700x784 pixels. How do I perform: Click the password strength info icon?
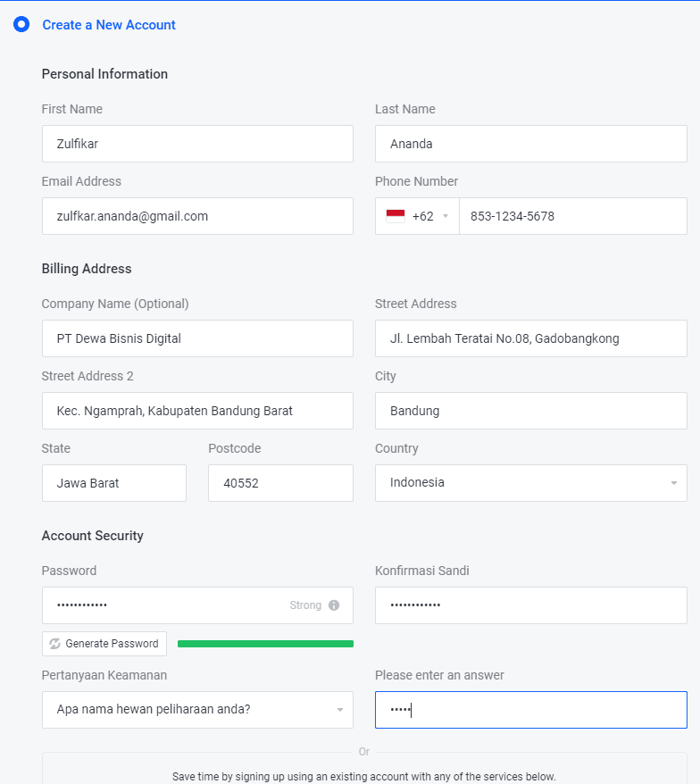[334, 605]
